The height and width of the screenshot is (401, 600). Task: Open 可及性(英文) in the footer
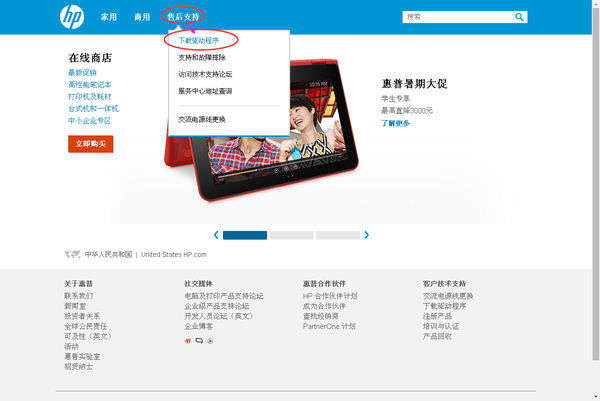88,336
